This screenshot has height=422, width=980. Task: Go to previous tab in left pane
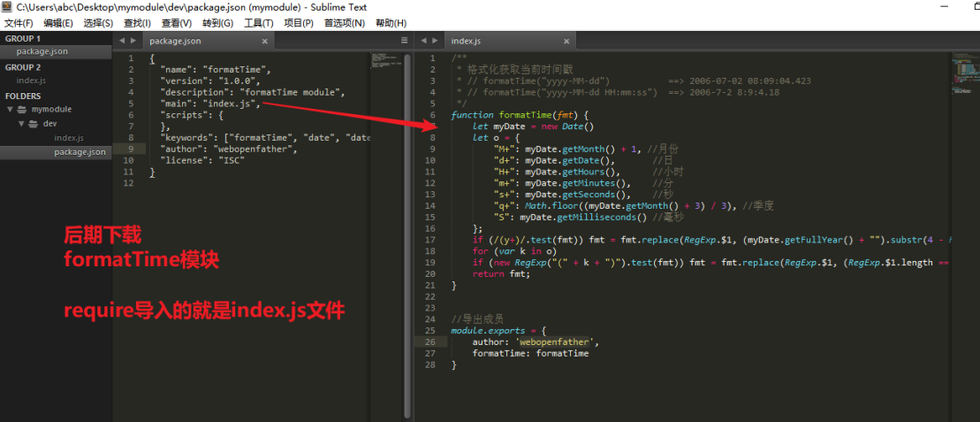(x=123, y=41)
